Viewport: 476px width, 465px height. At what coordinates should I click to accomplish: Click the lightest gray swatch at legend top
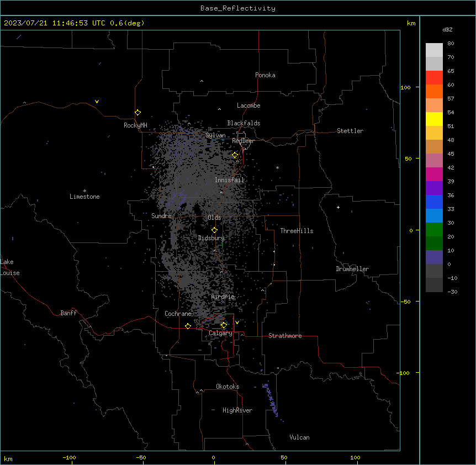pyautogui.click(x=434, y=50)
